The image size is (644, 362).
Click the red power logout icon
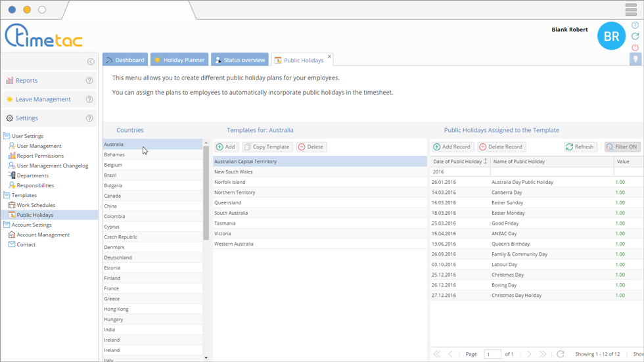635,47
